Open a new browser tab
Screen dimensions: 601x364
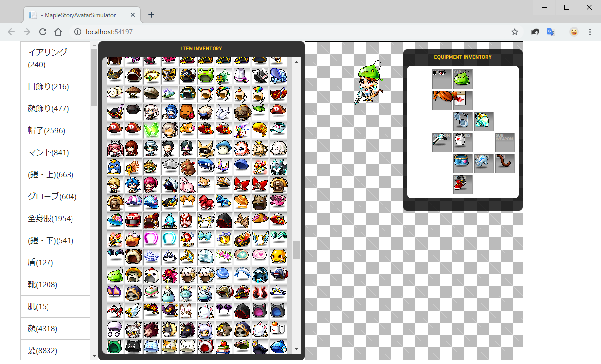pos(151,14)
